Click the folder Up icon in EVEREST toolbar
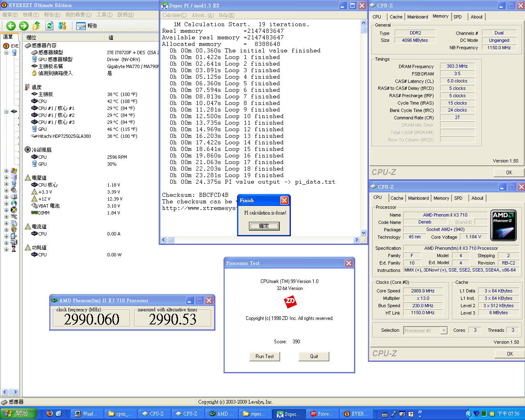 (37, 26)
